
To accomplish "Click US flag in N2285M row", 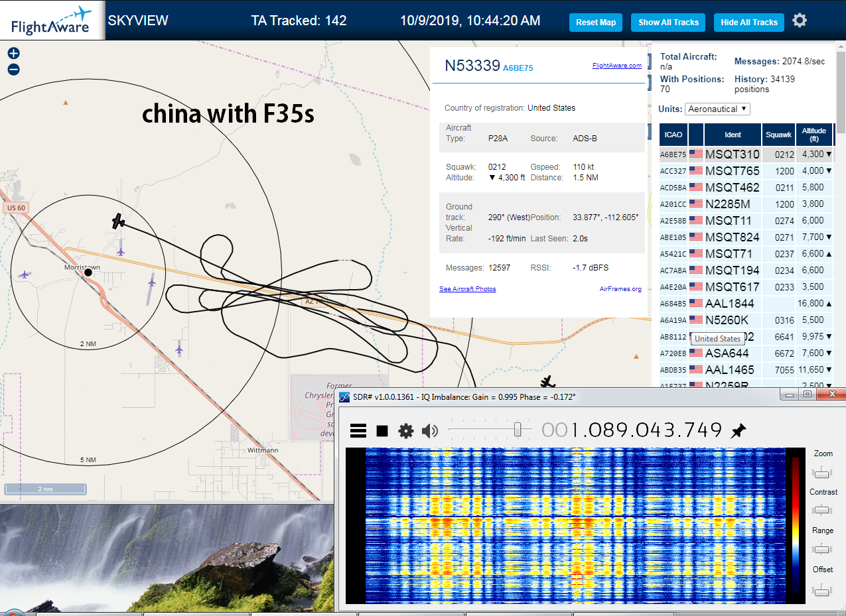I will tap(696, 204).
